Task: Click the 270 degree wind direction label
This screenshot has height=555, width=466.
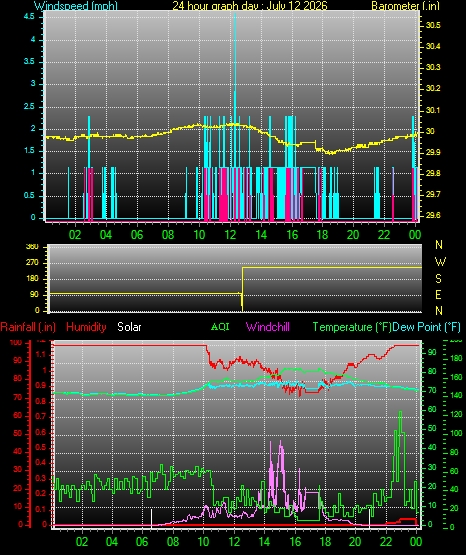Action: tap(32, 263)
